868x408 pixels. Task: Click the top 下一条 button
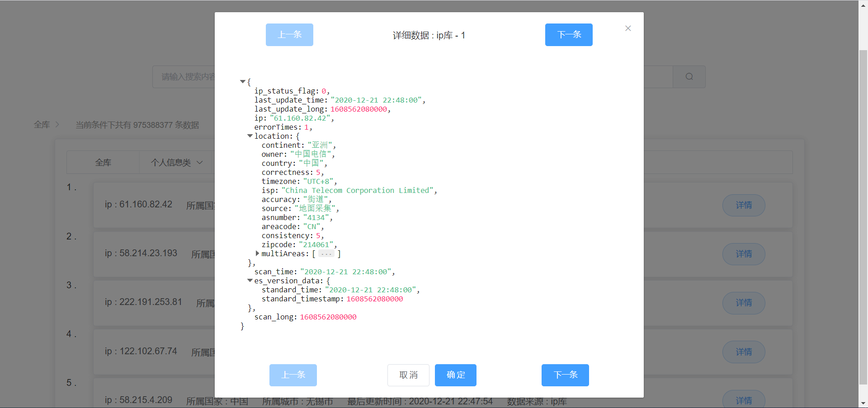pos(569,35)
